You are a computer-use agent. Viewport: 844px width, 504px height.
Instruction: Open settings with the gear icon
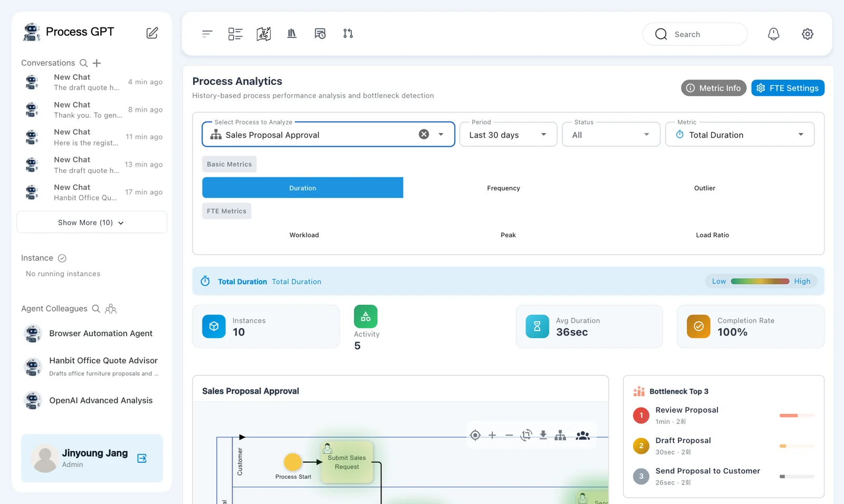pos(808,34)
